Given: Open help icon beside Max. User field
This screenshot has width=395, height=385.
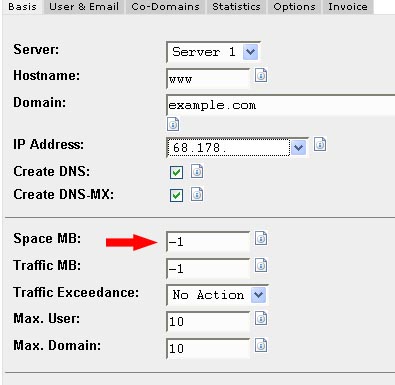Looking at the screenshot, I should coord(261,318).
